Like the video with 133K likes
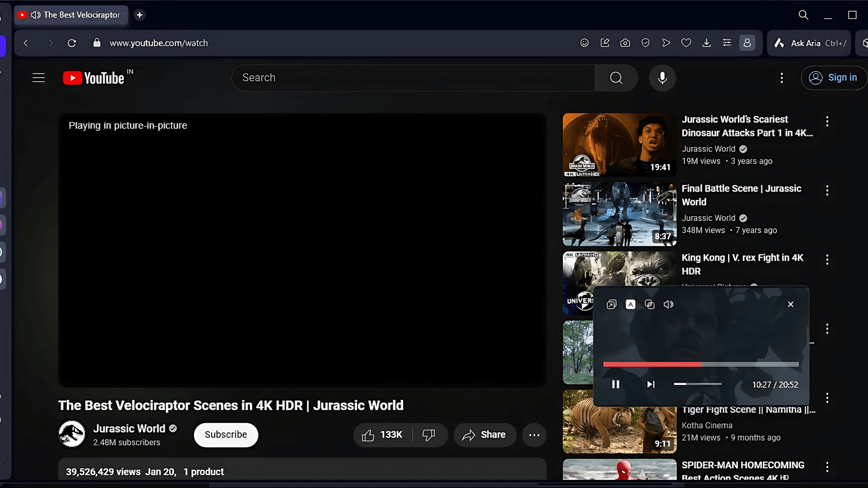The height and width of the screenshot is (488, 868). pos(382,435)
